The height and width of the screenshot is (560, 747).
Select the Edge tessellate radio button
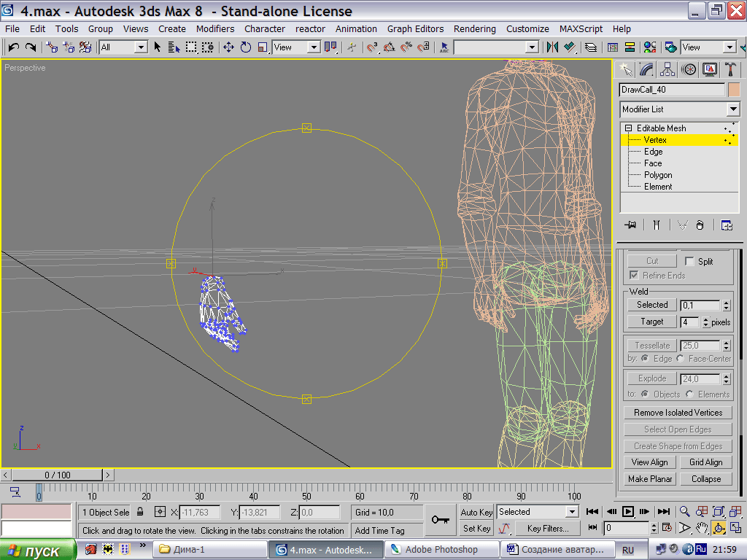click(645, 358)
